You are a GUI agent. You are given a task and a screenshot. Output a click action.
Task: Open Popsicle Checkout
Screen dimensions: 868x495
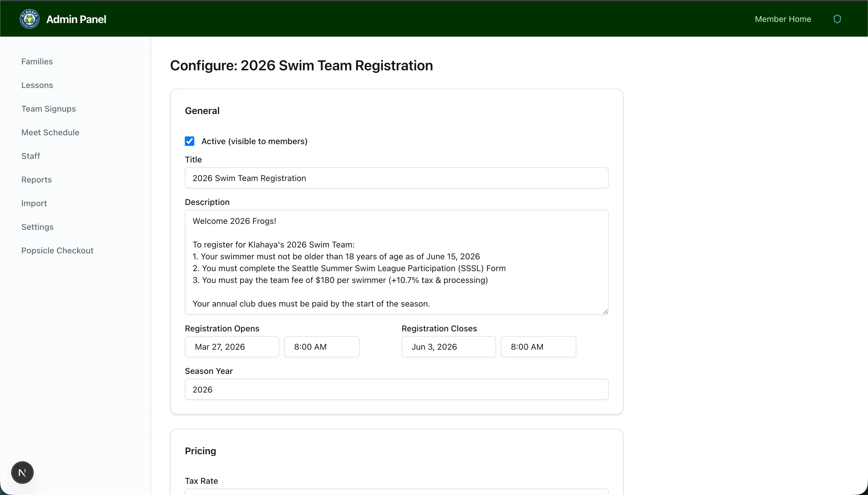57,250
